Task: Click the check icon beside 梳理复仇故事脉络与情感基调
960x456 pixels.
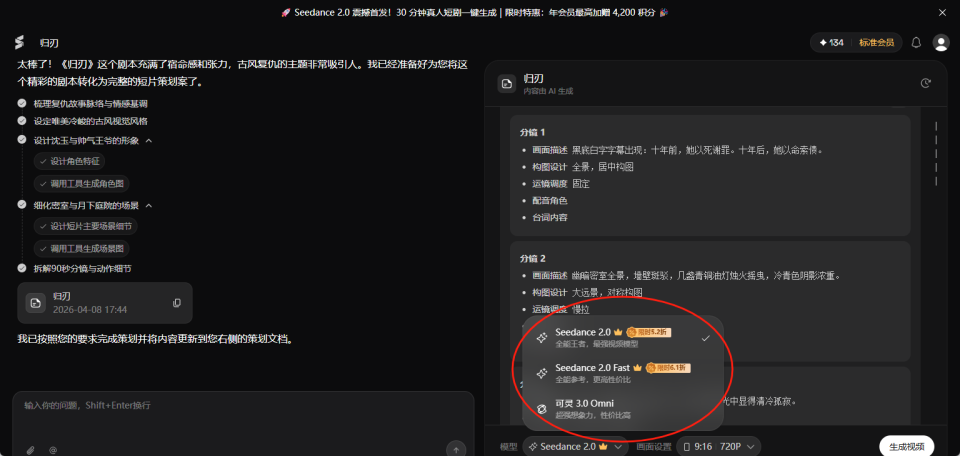Action: (x=22, y=103)
